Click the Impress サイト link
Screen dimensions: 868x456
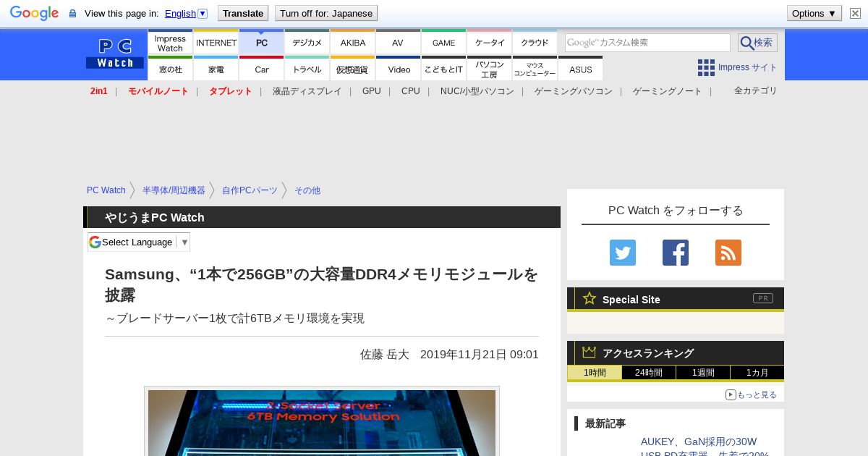tap(748, 67)
